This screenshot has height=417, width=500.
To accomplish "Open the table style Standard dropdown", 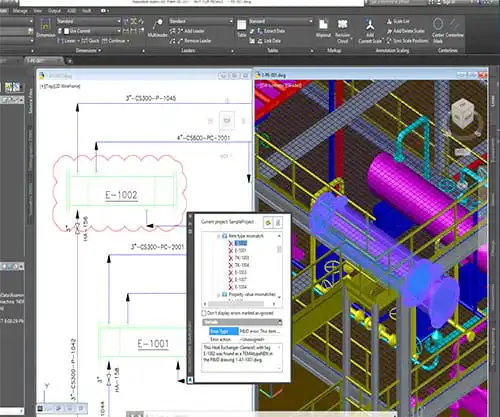I will click(280, 21).
